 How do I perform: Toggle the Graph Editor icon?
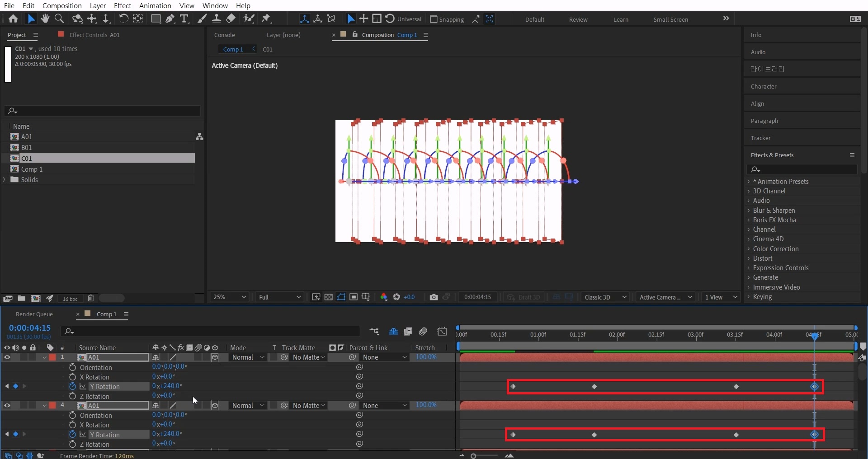click(442, 332)
